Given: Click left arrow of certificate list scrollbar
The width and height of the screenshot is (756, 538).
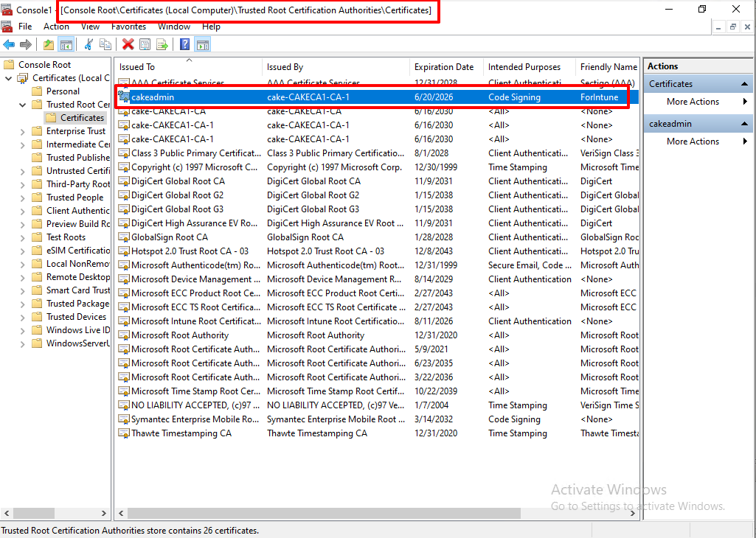Looking at the screenshot, I should [x=121, y=514].
